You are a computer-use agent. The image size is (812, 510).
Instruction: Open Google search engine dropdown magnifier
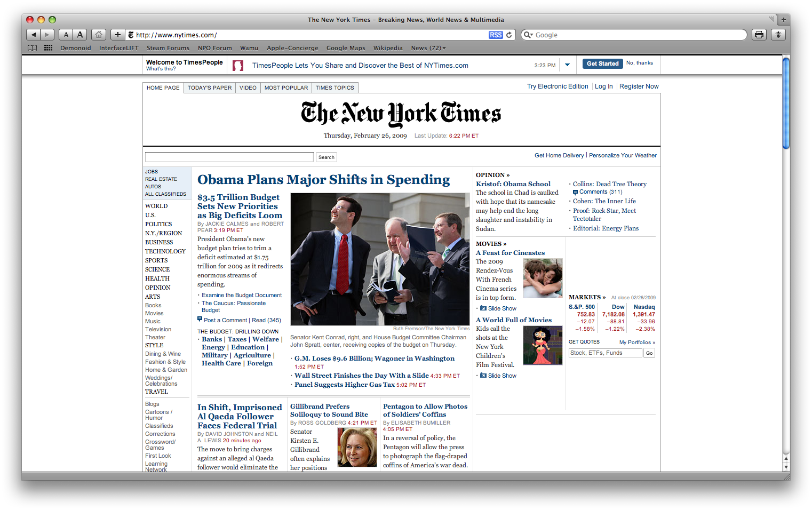[528, 35]
